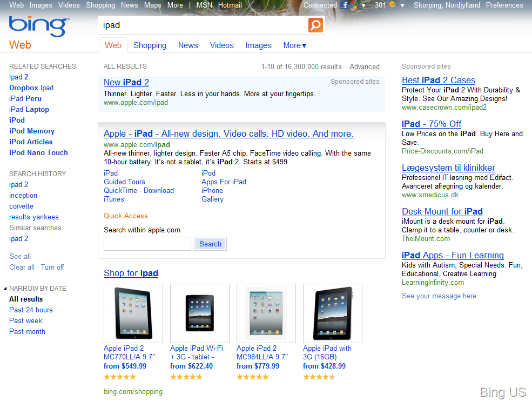Expand the More tab dropdown

point(295,45)
